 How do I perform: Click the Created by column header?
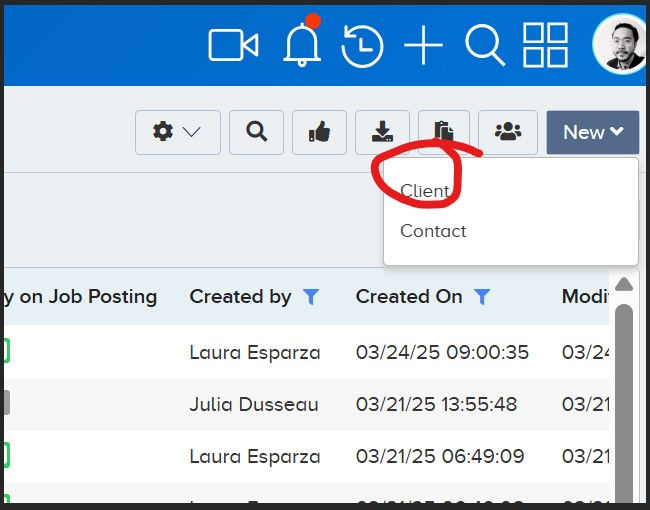coord(240,296)
